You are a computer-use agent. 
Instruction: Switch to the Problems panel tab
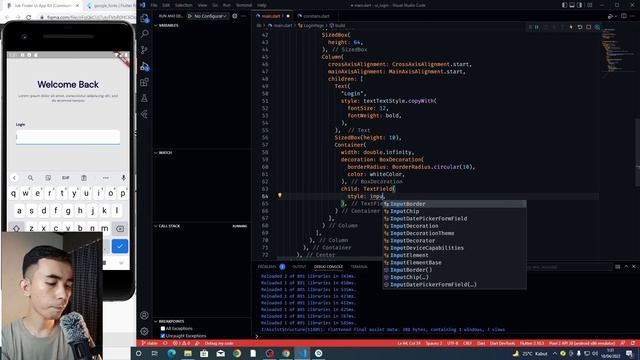click(x=267, y=267)
